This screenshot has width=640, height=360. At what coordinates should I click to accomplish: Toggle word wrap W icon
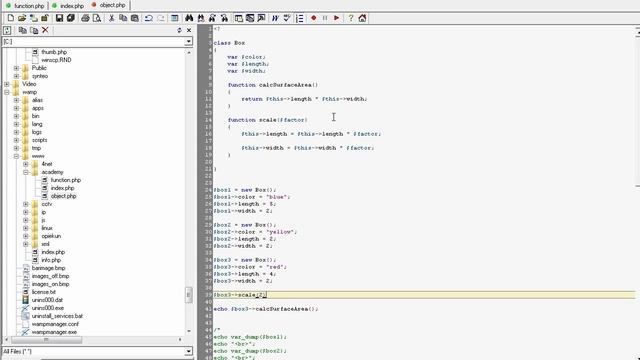pos(276,18)
